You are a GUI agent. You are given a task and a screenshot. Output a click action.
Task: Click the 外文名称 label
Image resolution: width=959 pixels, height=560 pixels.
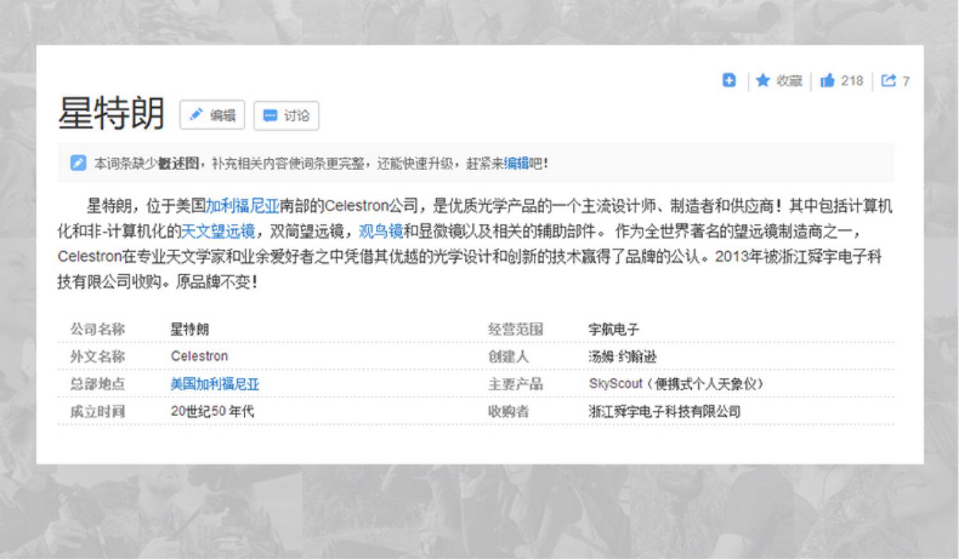(x=98, y=356)
